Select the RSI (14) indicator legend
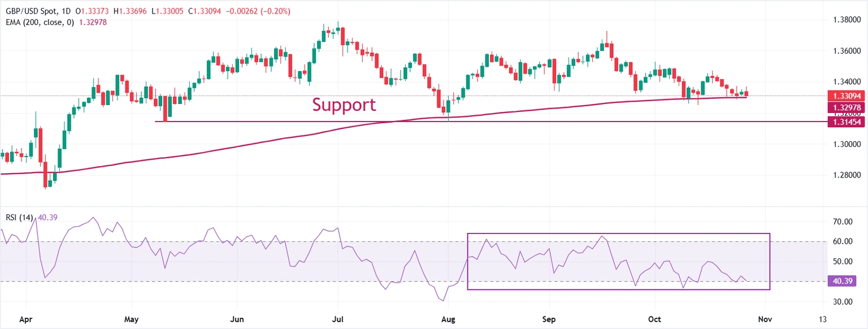868x329 pixels. [x=18, y=217]
